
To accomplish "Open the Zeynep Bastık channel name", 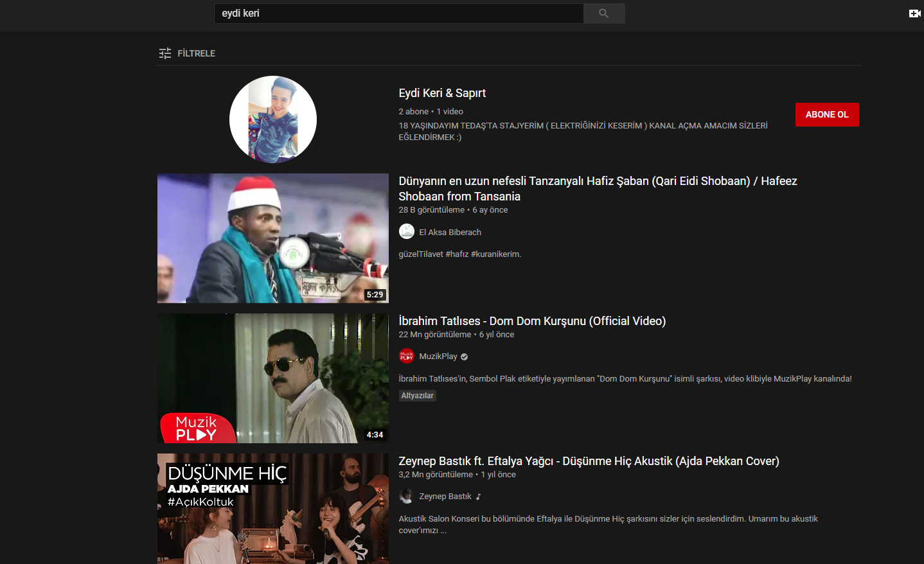I will (x=445, y=497).
